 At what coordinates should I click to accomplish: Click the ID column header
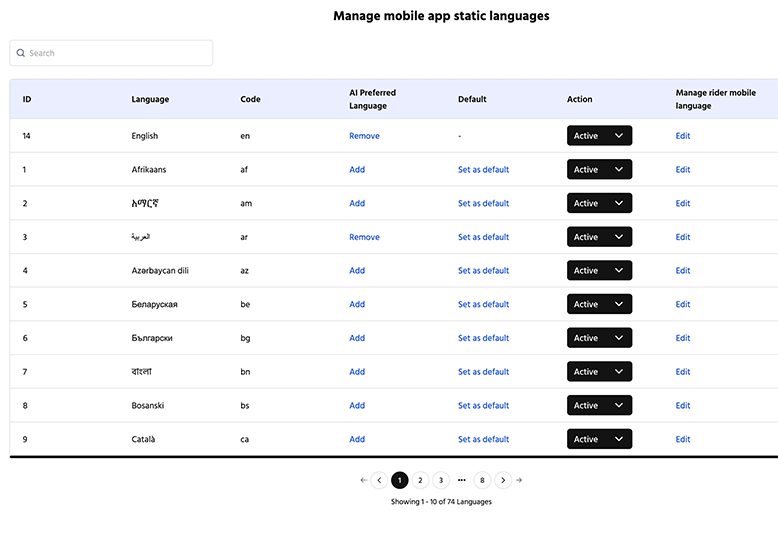point(27,99)
